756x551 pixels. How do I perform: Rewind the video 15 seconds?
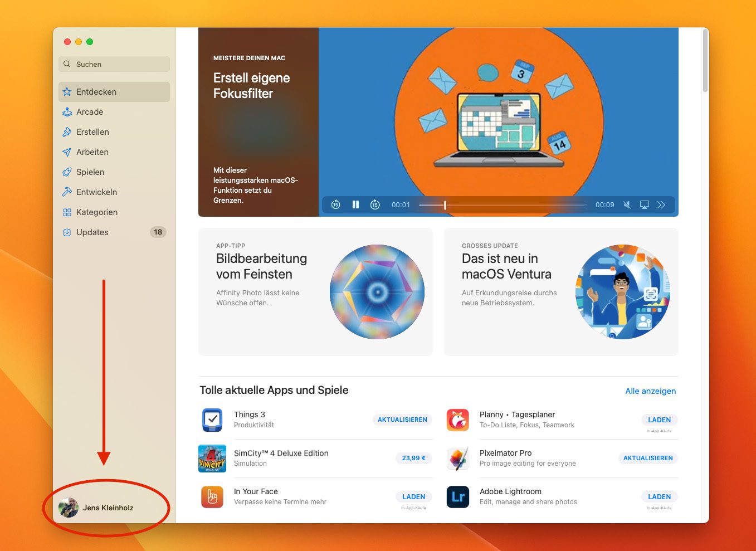[x=335, y=205]
